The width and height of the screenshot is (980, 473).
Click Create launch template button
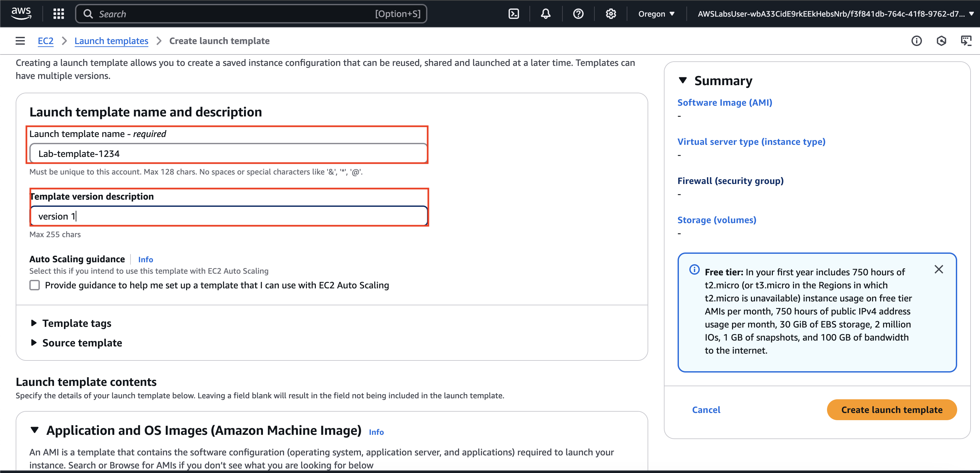click(892, 410)
